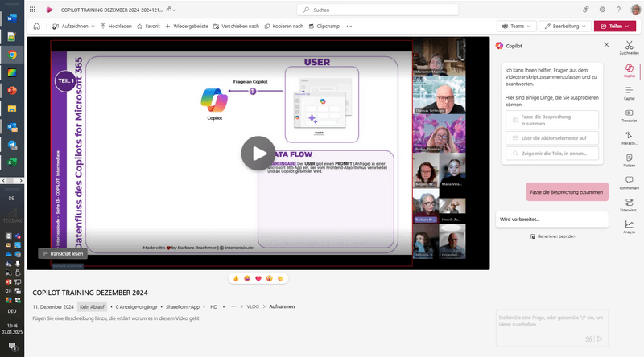The image size is (644, 357).
Task: Open the Kapitel chapters panel
Action: pyautogui.click(x=629, y=92)
